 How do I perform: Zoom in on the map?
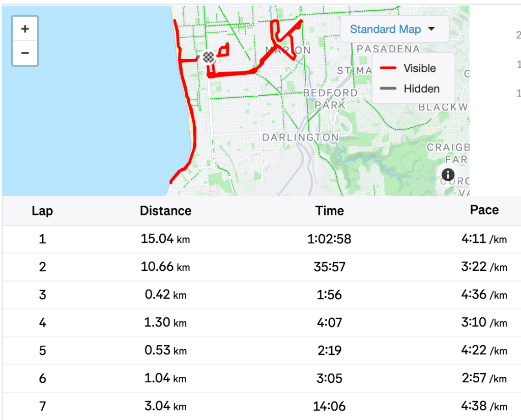click(25, 29)
